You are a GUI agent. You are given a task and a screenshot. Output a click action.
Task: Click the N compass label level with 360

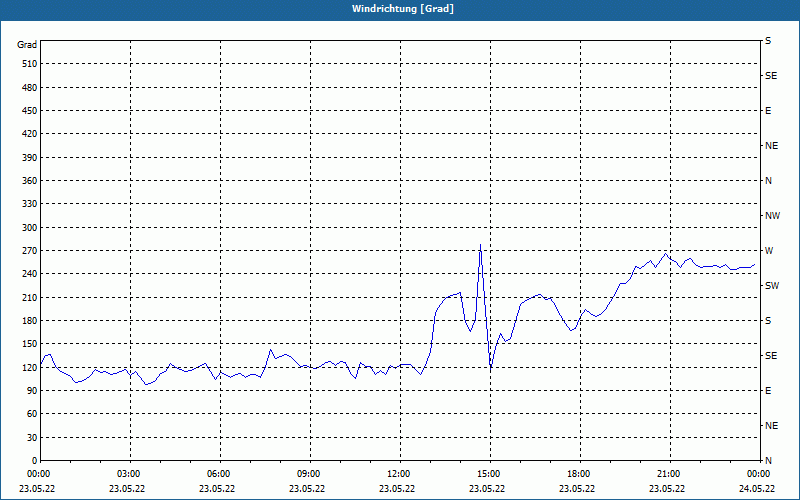click(x=768, y=181)
